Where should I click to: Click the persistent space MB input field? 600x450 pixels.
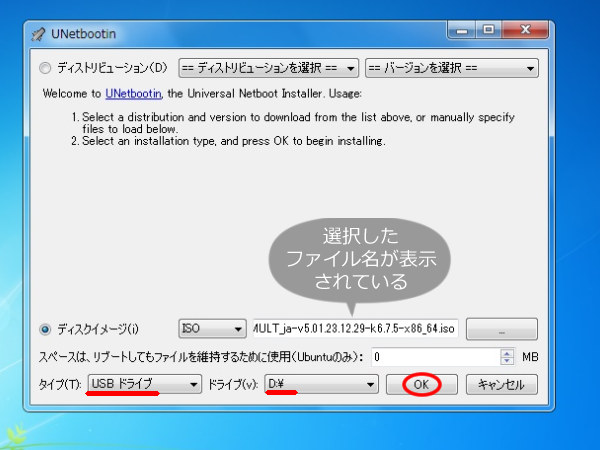pyautogui.click(x=436, y=357)
